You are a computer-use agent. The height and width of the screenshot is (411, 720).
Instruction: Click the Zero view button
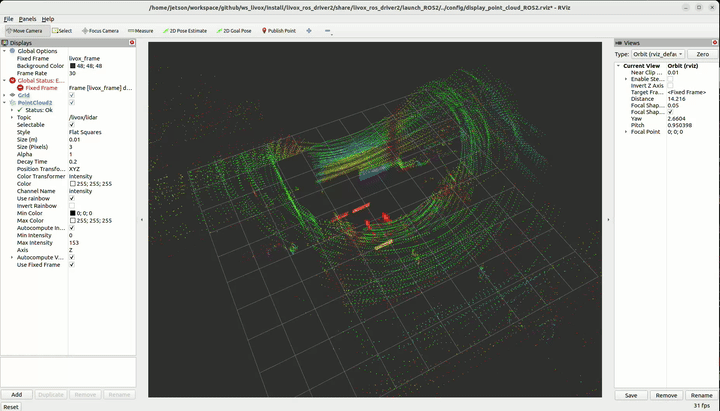pyautogui.click(x=703, y=54)
